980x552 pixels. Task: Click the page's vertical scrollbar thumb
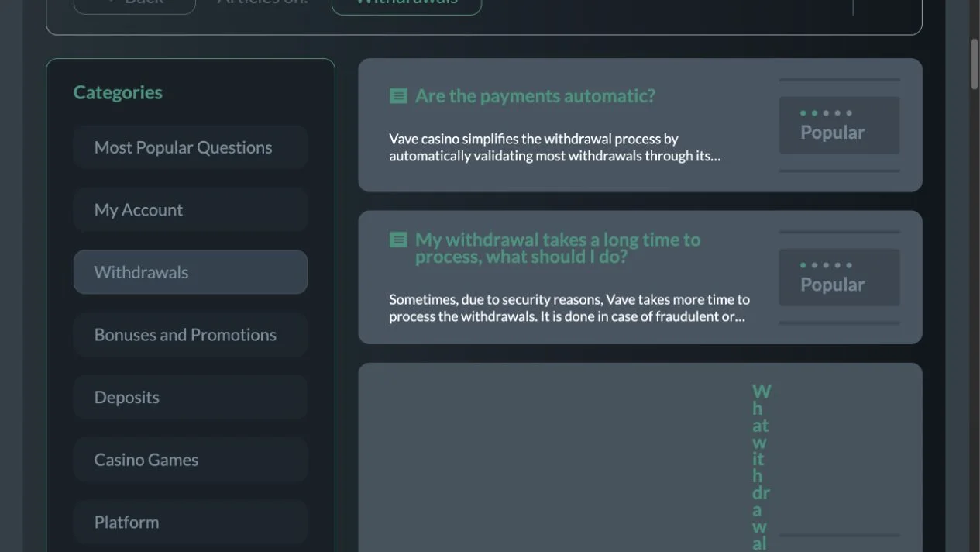[975, 64]
